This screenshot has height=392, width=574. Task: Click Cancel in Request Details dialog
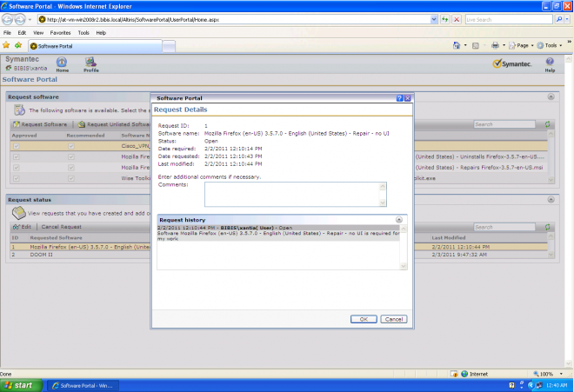394,319
